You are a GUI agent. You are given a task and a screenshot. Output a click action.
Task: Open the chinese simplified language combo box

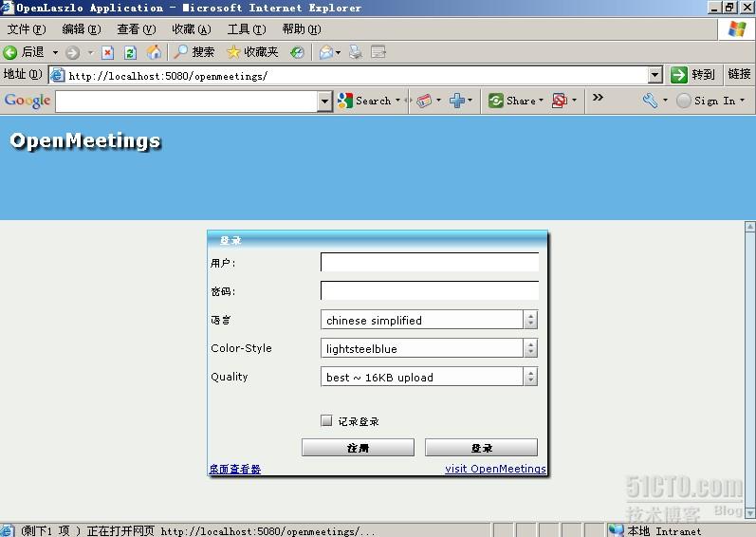point(429,320)
